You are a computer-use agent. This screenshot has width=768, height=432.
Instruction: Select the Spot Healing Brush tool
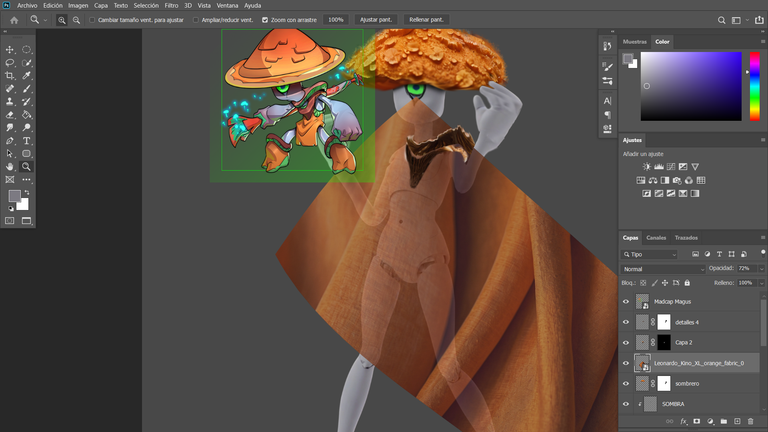[x=10, y=89]
